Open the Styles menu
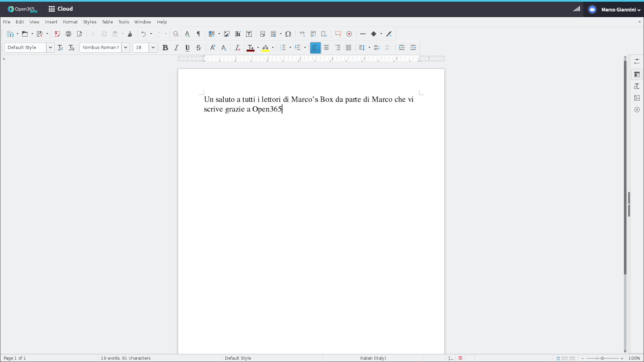 pos(90,22)
